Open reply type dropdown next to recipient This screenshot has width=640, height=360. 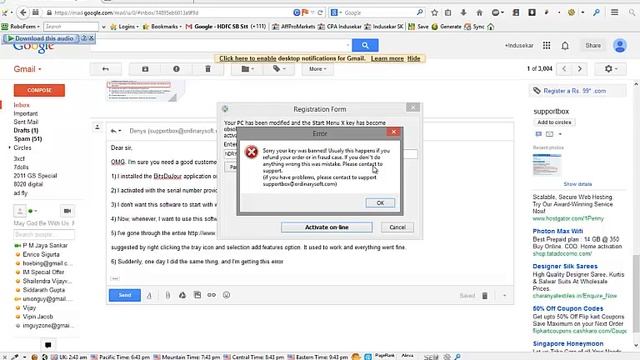tap(116, 131)
